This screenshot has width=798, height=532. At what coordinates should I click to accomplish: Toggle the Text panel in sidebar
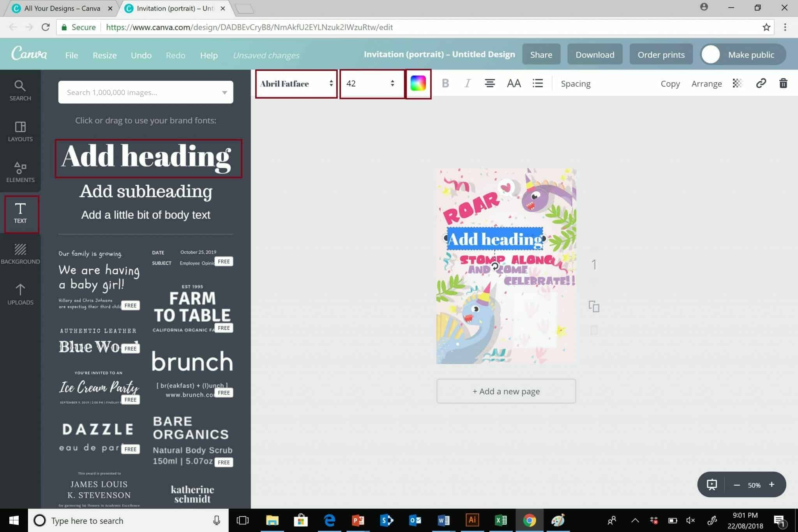click(x=20, y=212)
